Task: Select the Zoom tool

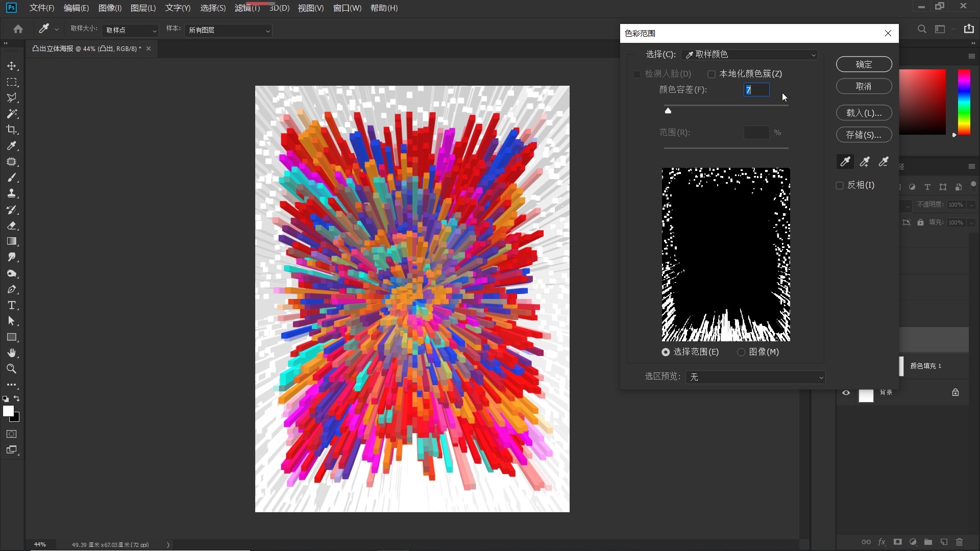Action: 12,369
